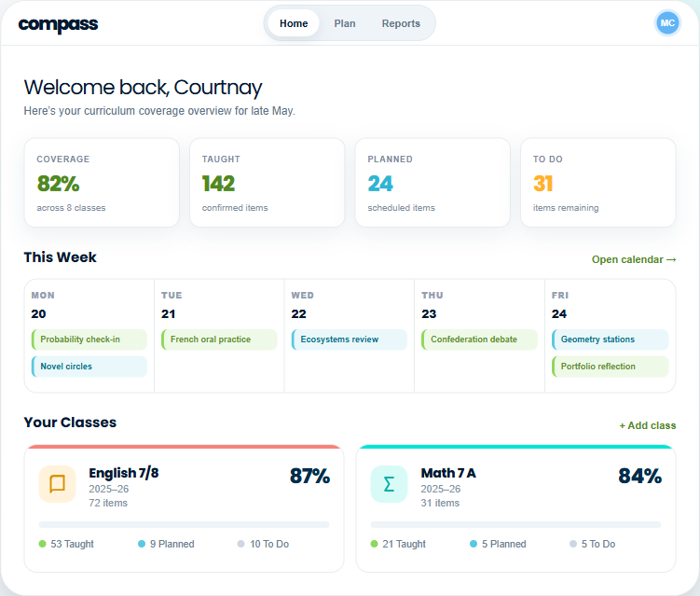Click the 53 Taught legend
The width and height of the screenshot is (700, 596).
click(x=66, y=544)
